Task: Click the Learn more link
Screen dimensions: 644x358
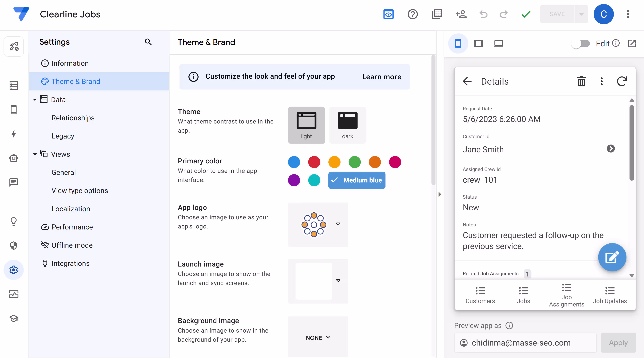Action: (x=382, y=76)
